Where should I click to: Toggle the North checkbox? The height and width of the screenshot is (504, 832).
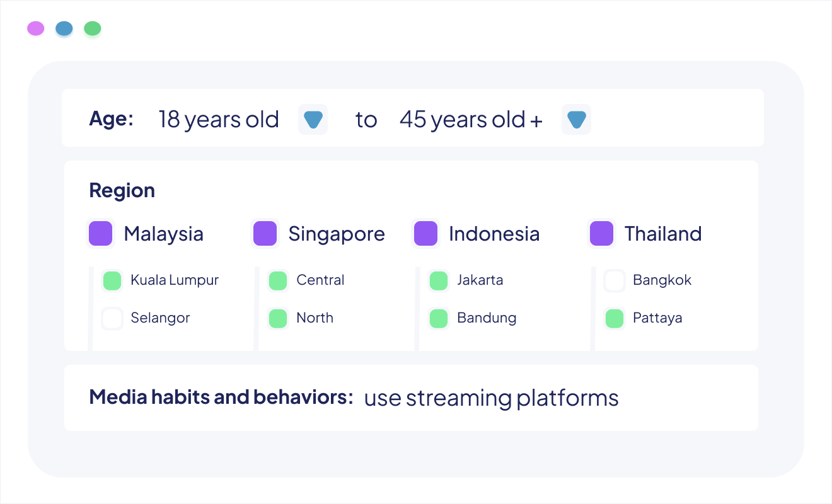click(278, 318)
